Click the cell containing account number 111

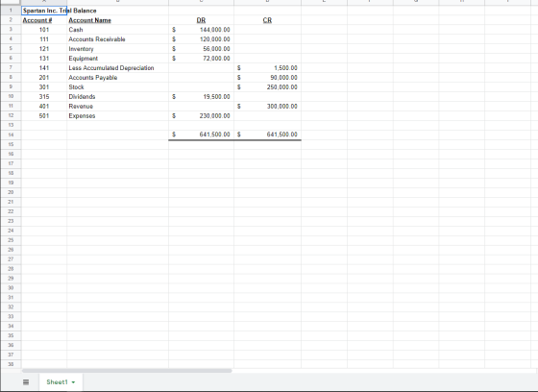(x=44, y=39)
